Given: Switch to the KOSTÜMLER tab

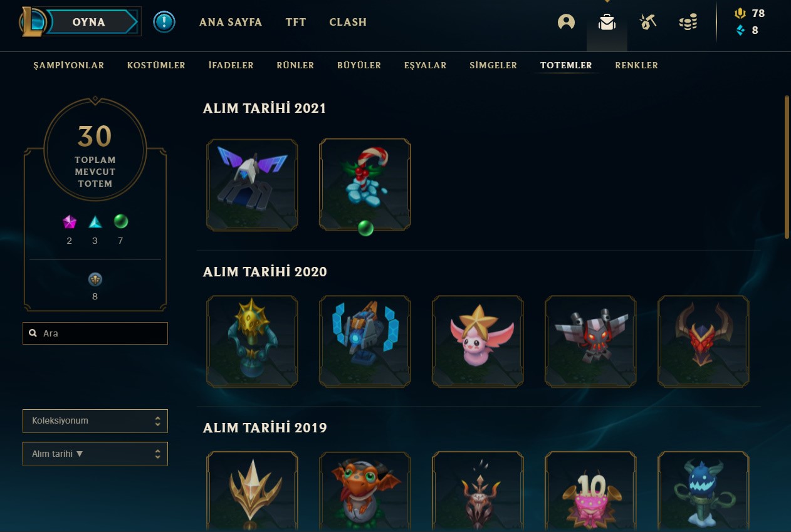Looking at the screenshot, I should pyautogui.click(x=156, y=65).
